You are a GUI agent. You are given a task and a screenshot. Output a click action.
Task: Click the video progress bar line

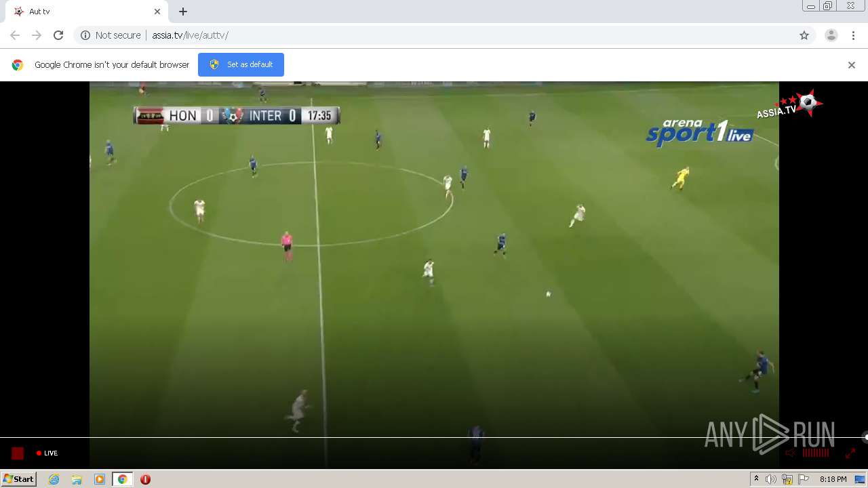(434, 437)
